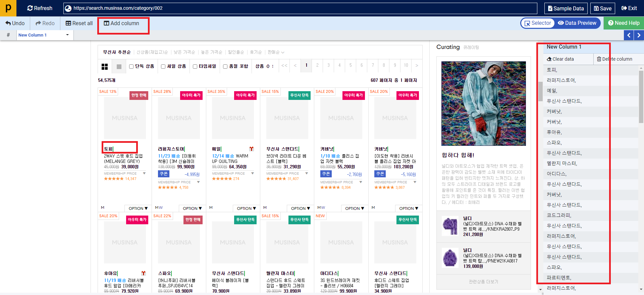Go to next column arrow
This screenshot has height=295, width=644.
tap(639, 35)
